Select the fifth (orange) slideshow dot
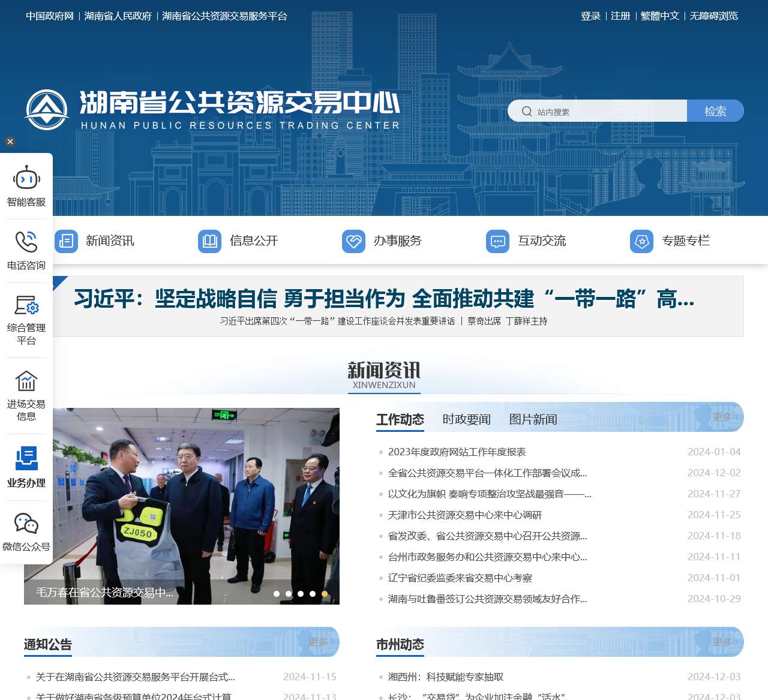768x700 pixels. (325, 594)
